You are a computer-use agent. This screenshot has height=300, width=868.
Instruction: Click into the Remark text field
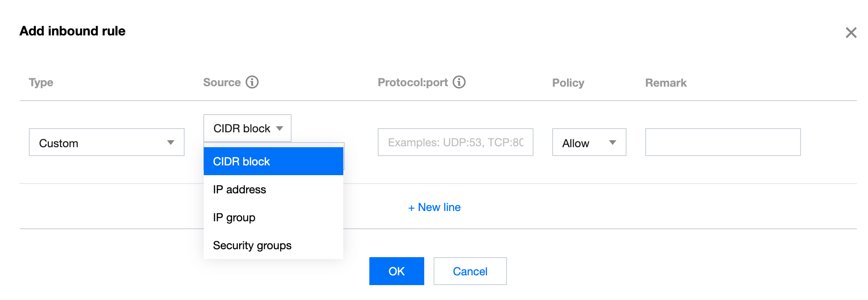(x=722, y=143)
